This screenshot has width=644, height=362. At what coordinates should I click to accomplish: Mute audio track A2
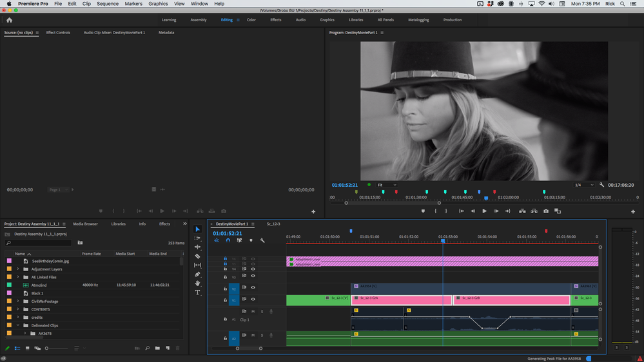(x=253, y=336)
